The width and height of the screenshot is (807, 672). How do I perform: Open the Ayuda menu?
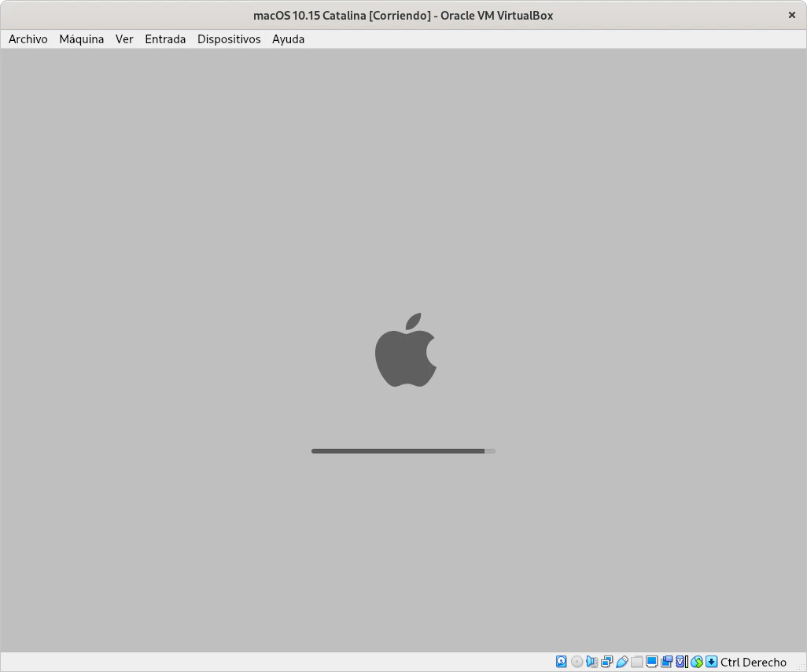tap(288, 39)
